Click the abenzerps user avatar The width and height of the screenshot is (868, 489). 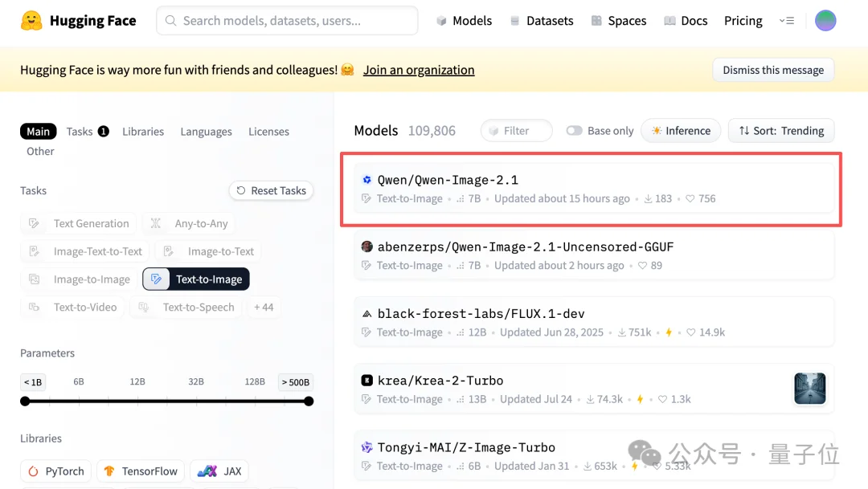(x=366, y=247)
